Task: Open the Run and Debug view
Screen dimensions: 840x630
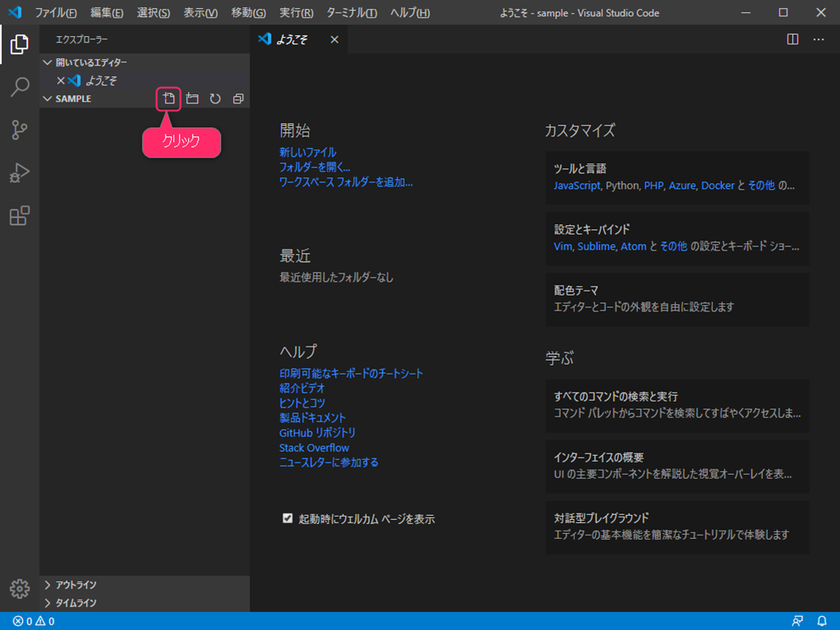Action: [19, 172]
